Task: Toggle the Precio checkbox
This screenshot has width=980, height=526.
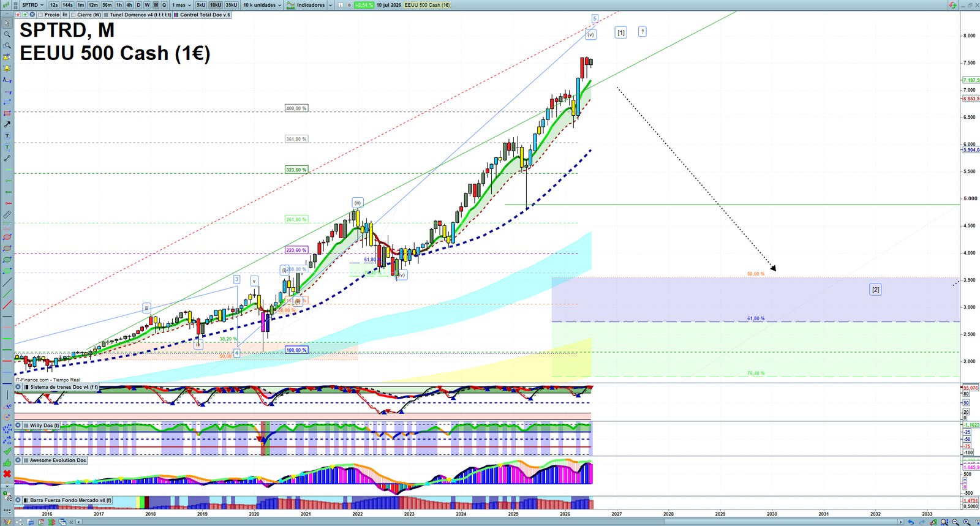Action: click(40, 15)
